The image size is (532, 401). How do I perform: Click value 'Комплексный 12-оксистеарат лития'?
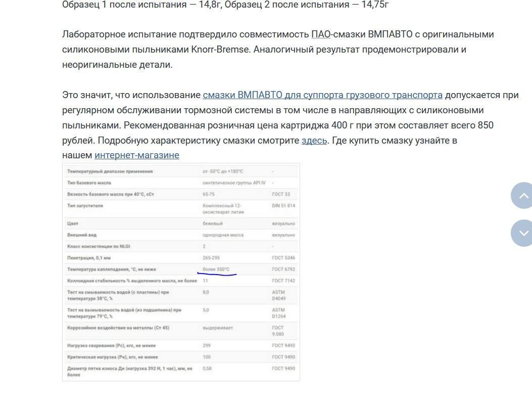pos(223,209)
